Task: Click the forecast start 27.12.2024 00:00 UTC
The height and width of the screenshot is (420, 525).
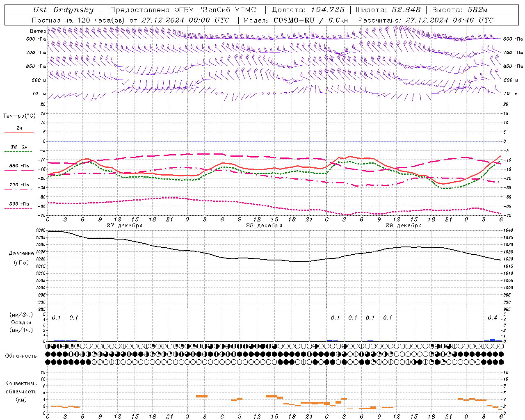Action: pyautogui.click(x=185, y=20)
